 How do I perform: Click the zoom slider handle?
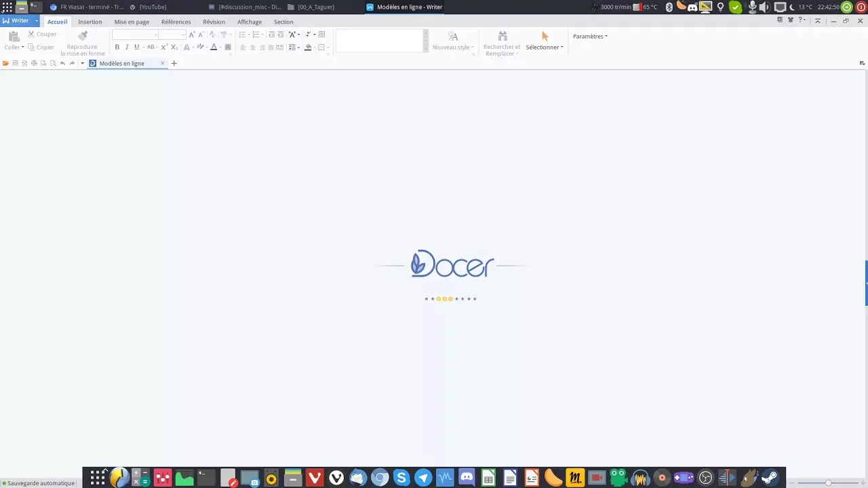point(828,483)
